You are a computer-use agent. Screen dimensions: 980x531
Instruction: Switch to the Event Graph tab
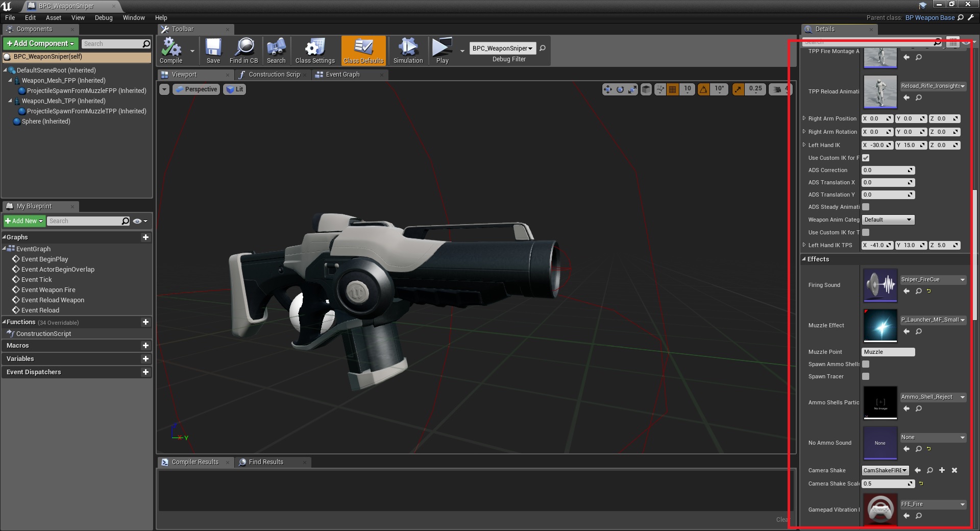342,75
